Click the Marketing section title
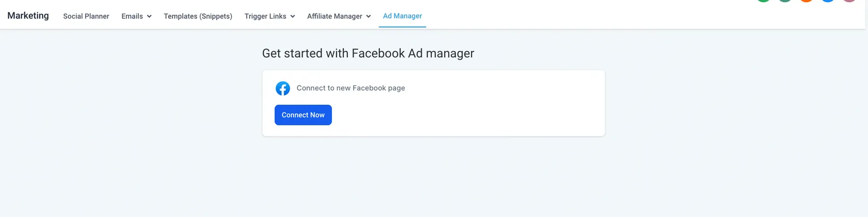This screenshot has height=217, width=868. [x=28, y=16]
